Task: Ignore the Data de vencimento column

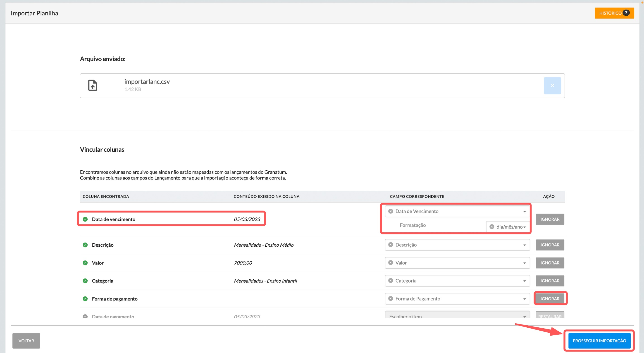Action: 550,219
